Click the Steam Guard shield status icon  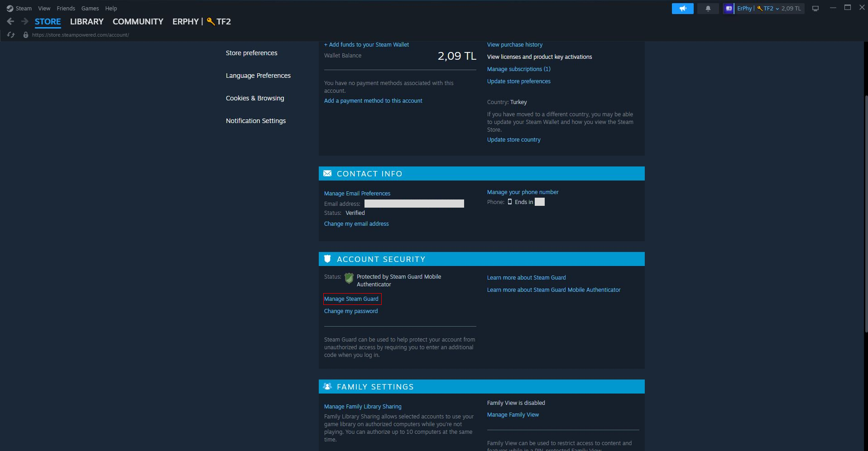pyautogui.click(x=349, y=278)
